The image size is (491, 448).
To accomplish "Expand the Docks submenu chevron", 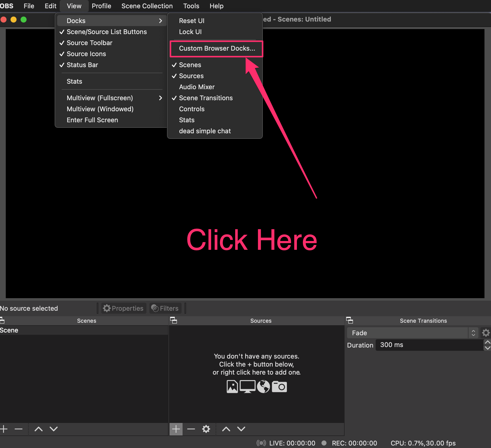I will pos(160,21).
